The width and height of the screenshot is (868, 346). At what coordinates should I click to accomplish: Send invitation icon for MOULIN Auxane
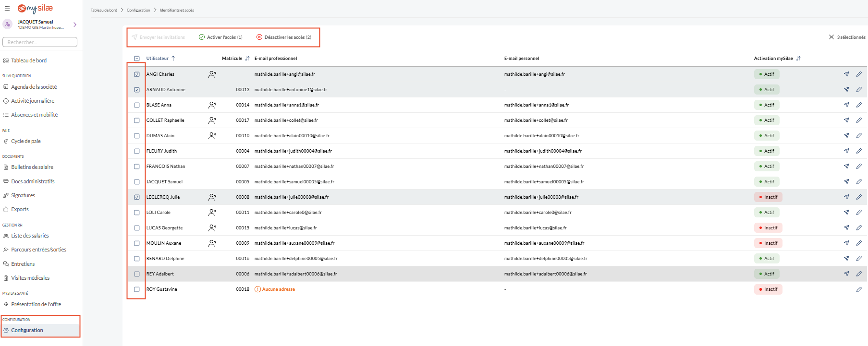(846, 243)
